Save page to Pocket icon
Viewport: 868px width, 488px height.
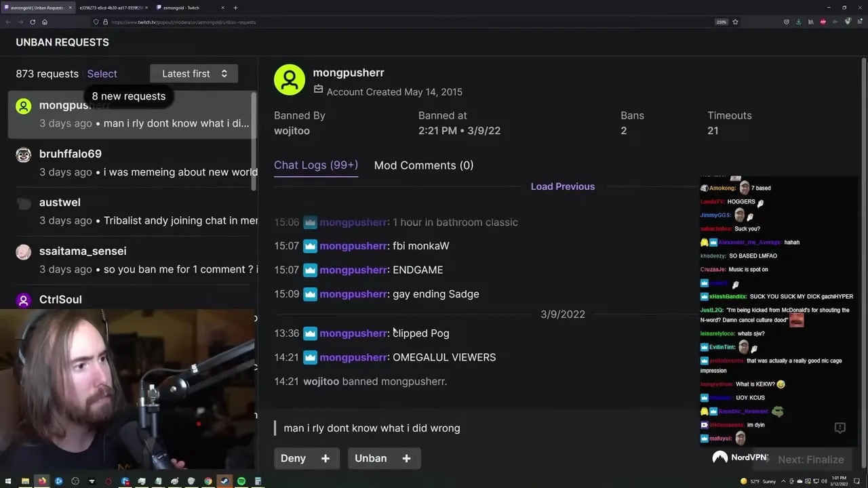coord(786,22)
